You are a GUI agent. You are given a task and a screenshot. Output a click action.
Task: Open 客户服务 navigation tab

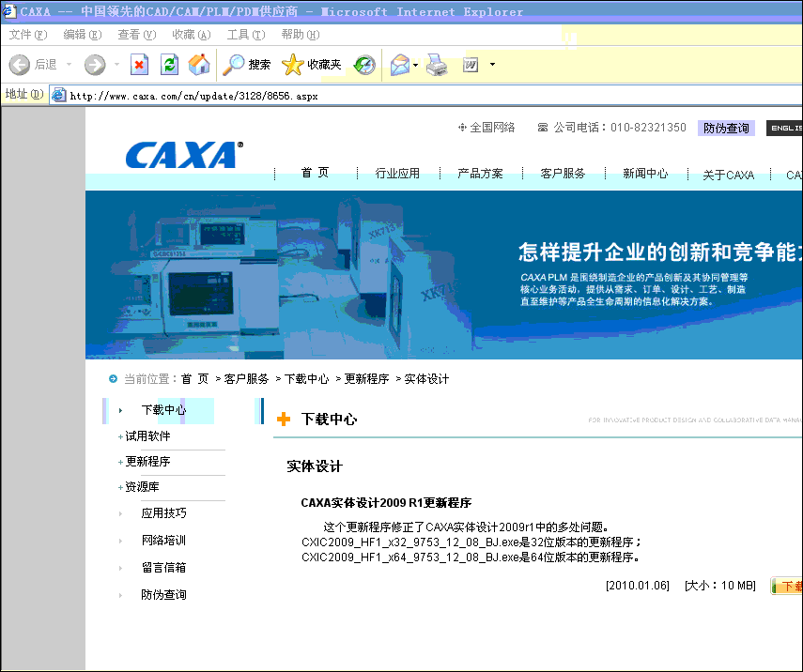pos(563,174)
